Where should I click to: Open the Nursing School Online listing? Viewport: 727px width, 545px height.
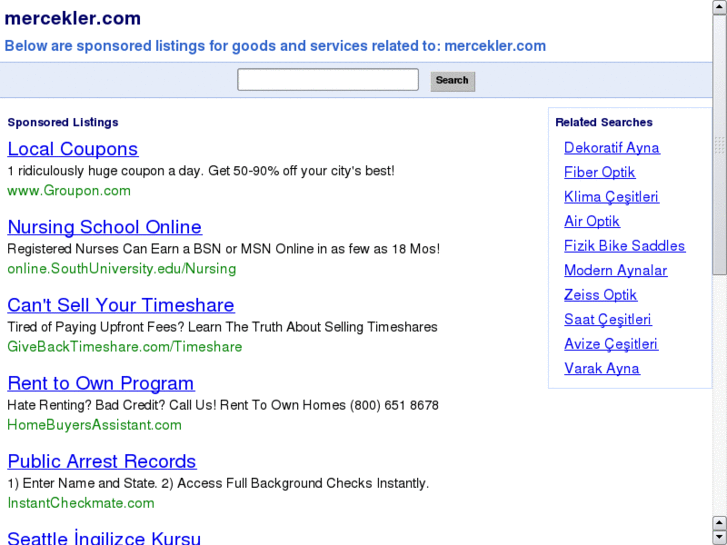tap(105, 227)
